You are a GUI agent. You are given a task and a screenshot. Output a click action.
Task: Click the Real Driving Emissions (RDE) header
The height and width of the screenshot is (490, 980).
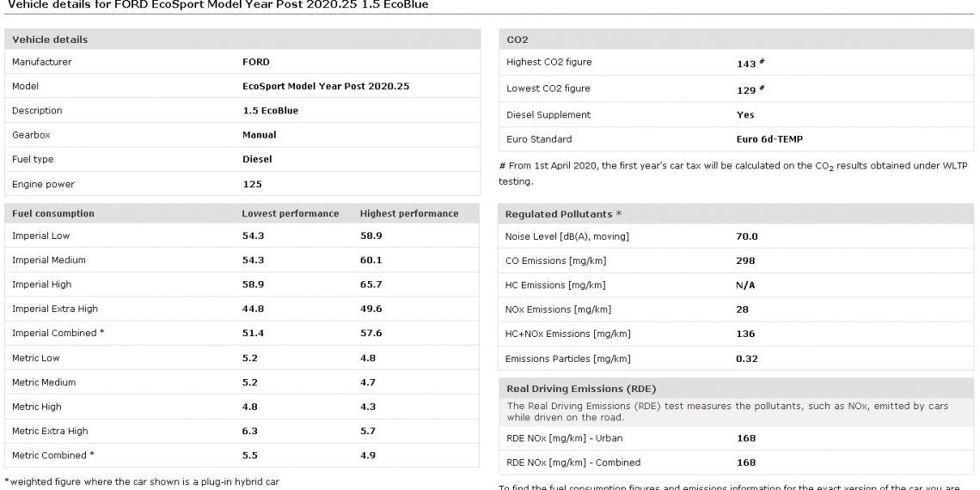tap(581, 389)
